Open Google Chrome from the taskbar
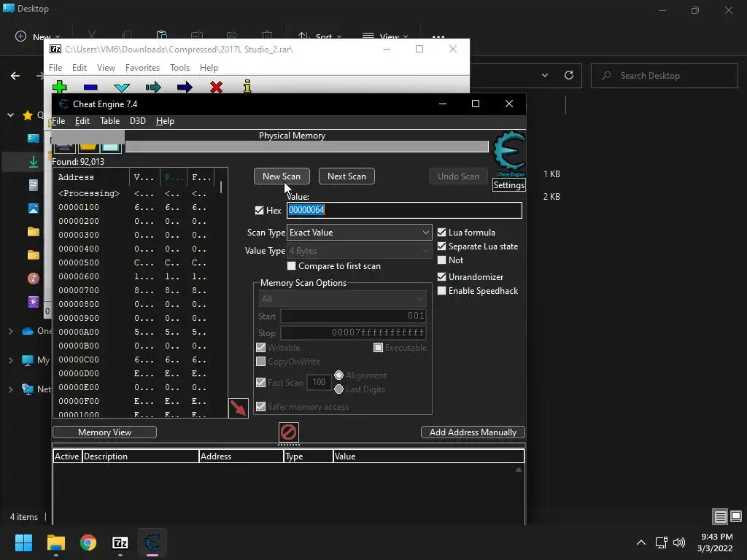The height and width of the screenshot is (560, 747). pyautogui.click(x=88, y=542)
